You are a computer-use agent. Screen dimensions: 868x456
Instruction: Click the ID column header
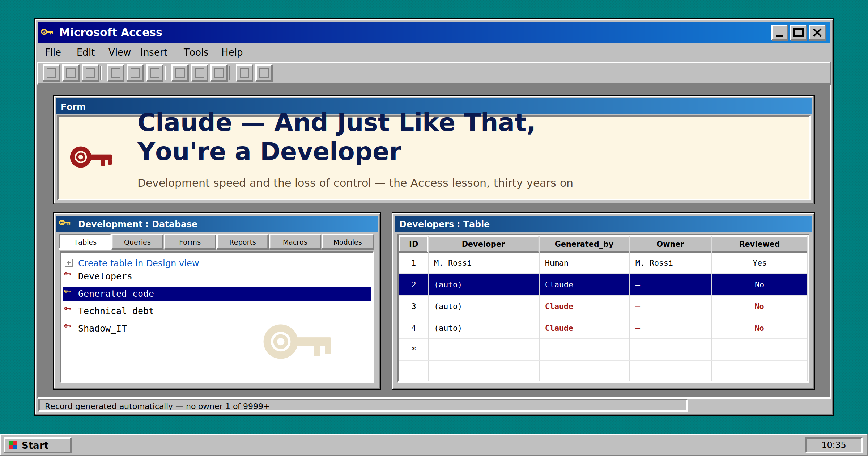point(413,244)
